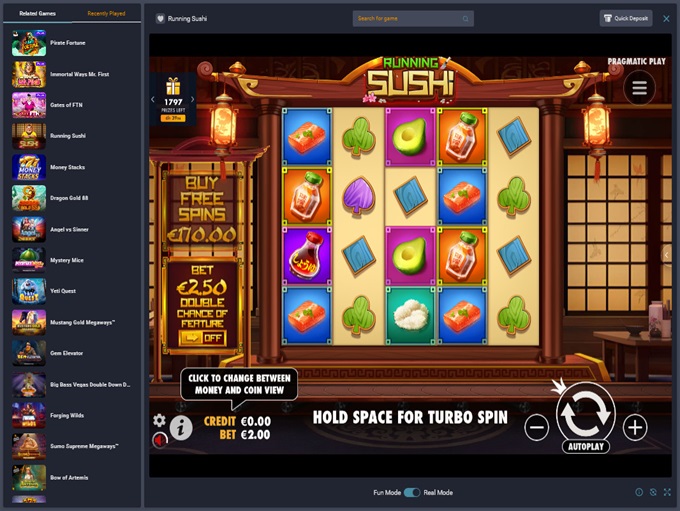Open game settings gear icon
Screen dimensions: 680x511
pos(159,420)
